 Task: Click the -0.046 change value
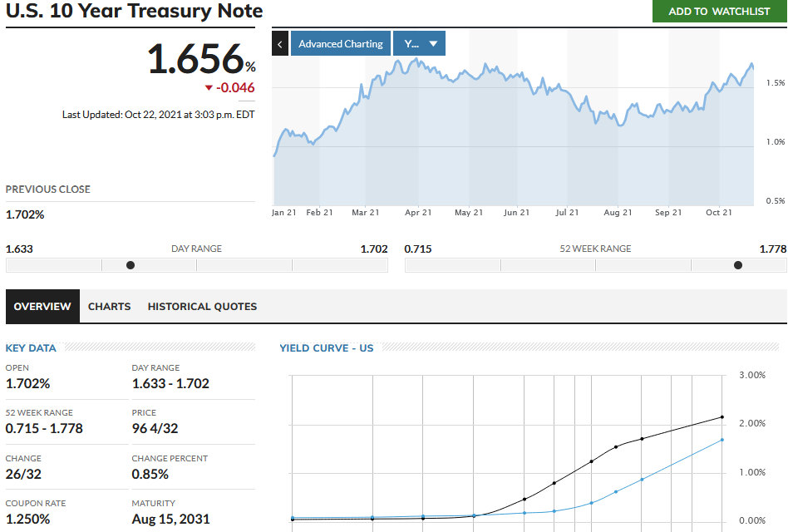(x=235, y=87)
